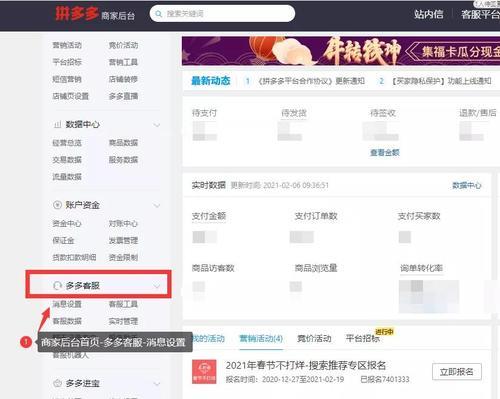Open 消息设置 under 多多客服
Screen dimensions: 500x399
[x=67, y=304]
